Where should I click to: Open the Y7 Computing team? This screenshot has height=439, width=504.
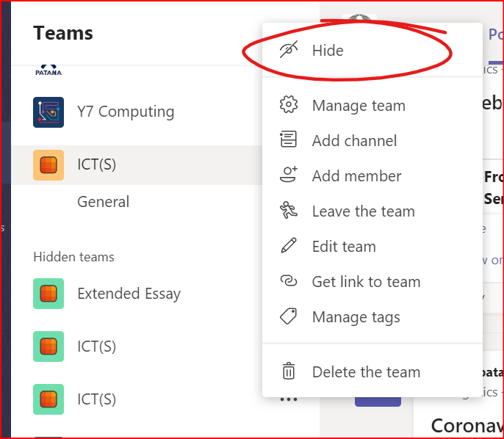click(x=126, y=112)
